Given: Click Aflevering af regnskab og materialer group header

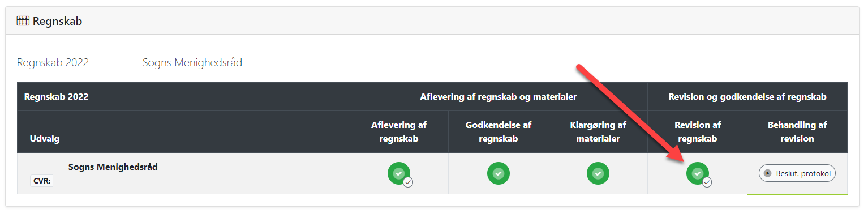Looking at the screenshot, I should pyautogui.click(x=499, y=97).
